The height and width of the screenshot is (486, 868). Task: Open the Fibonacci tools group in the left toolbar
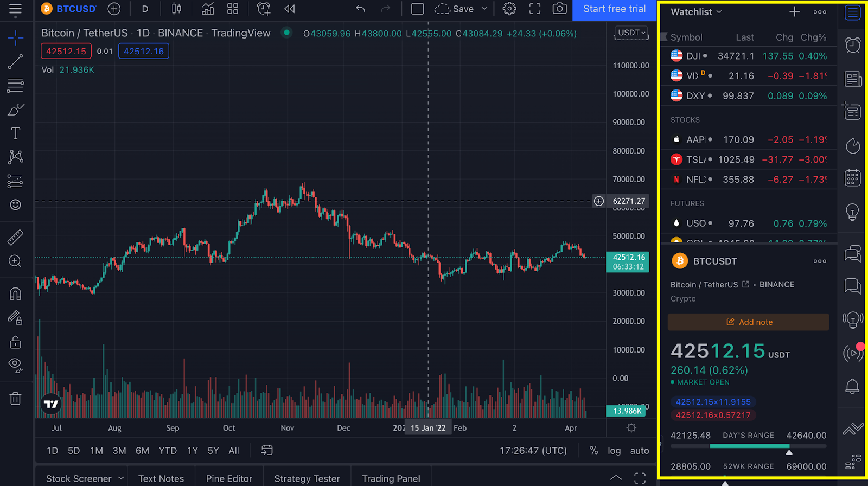[x=15, y=85]
